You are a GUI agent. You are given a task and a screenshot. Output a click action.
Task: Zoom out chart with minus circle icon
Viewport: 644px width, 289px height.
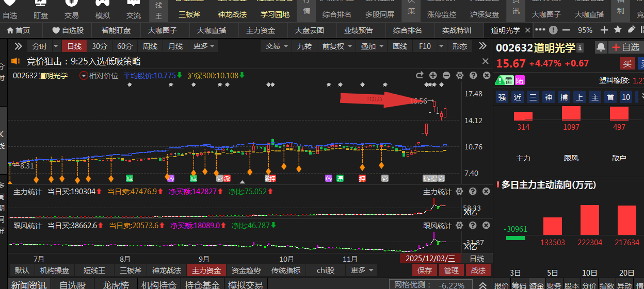[446, 76]
